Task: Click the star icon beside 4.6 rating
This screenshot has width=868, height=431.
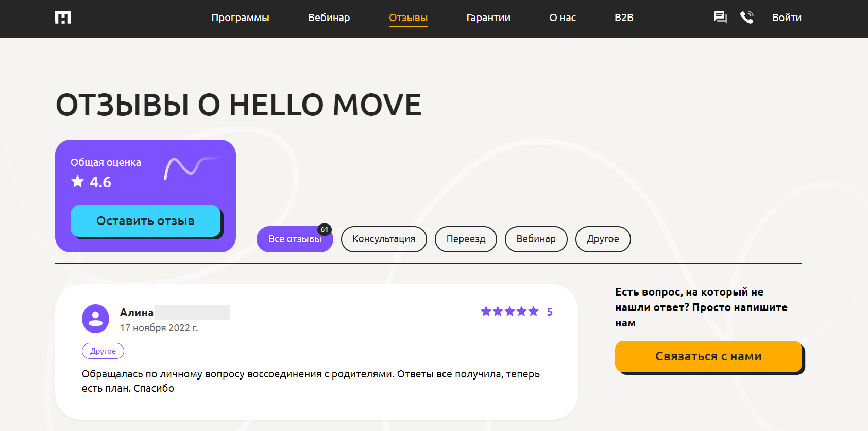Action: [78, 181]
